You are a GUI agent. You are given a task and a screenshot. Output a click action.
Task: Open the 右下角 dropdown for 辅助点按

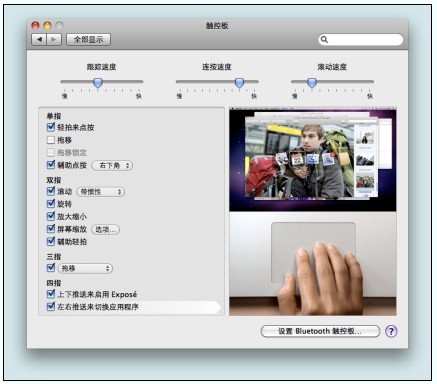[112, 165]
